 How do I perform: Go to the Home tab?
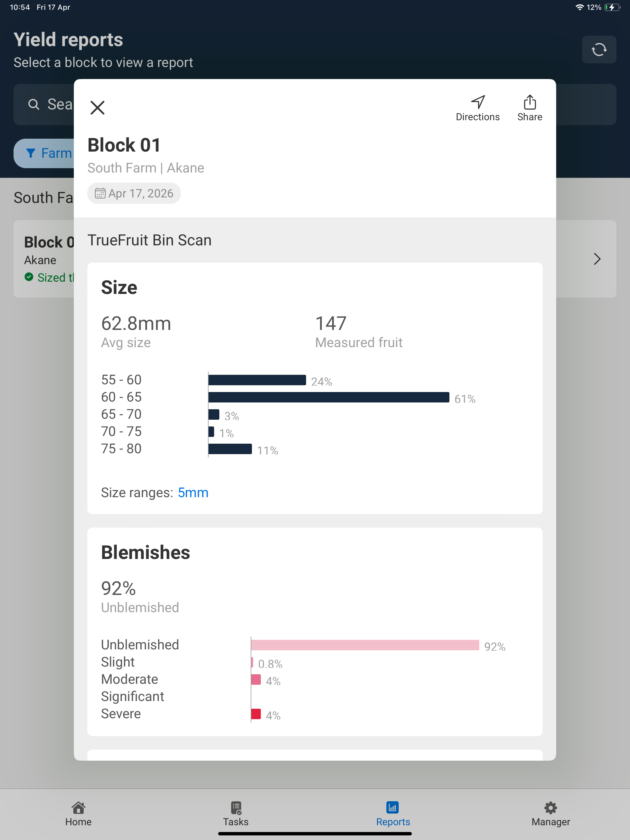click(x=78, y=814)
